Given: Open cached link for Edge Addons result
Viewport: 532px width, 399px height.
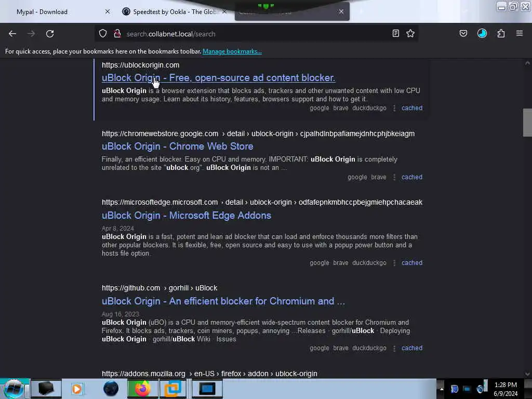Looking at the screenshot, I should click(412, 262).
